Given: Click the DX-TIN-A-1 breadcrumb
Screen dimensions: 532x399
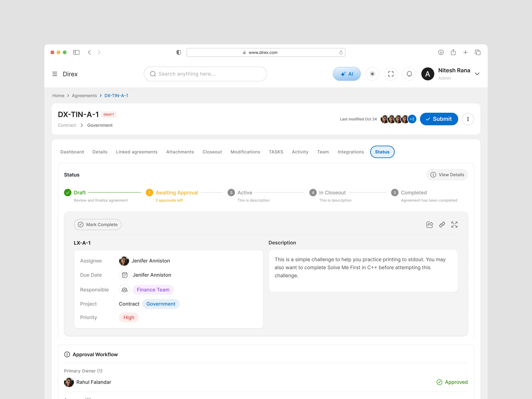Looking at the screenshot, I should 116,96.
